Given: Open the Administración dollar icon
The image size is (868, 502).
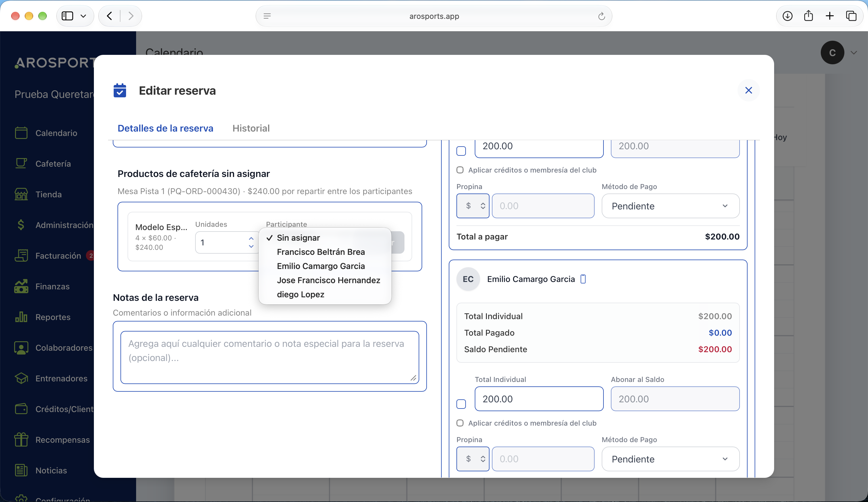Looking at the screenshot, I should pos(21,225).
